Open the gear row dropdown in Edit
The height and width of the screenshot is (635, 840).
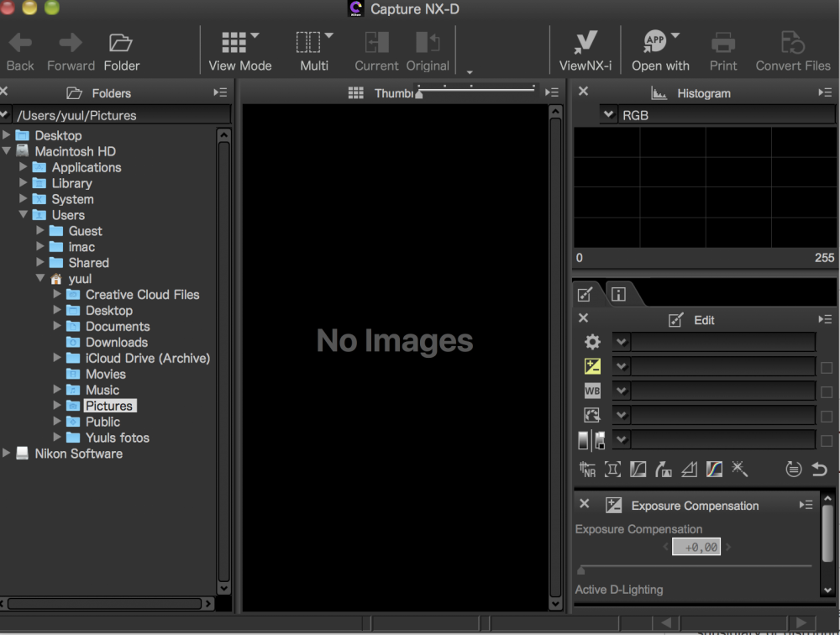click(x=622, y=342)
